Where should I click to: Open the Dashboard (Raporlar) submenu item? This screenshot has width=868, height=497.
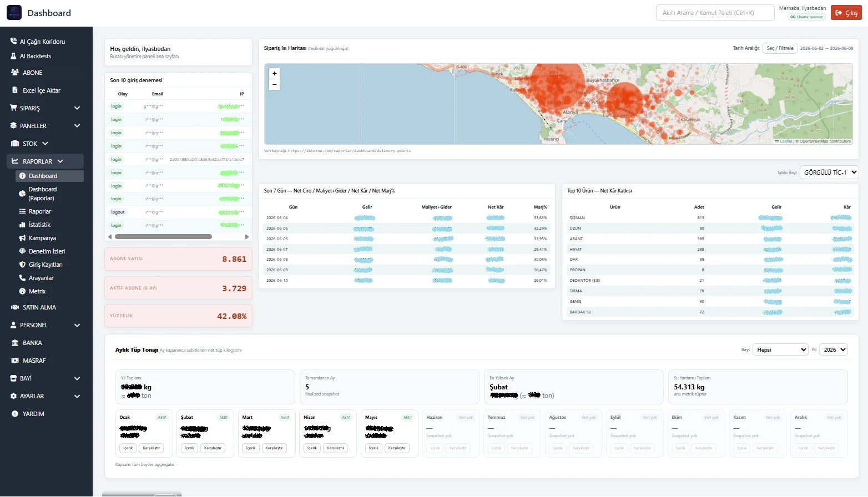pos(49,194)
